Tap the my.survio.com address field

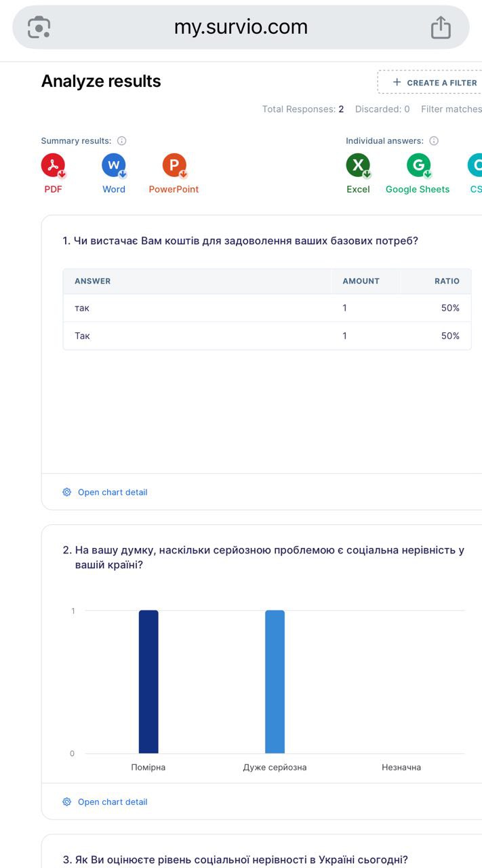point(241,27)
